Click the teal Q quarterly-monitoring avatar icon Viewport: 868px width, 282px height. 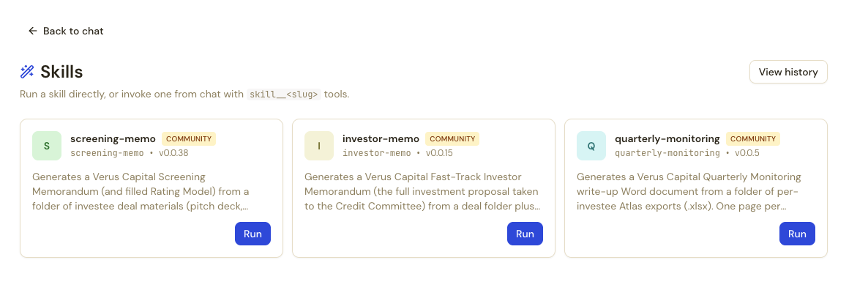[591, 146]
